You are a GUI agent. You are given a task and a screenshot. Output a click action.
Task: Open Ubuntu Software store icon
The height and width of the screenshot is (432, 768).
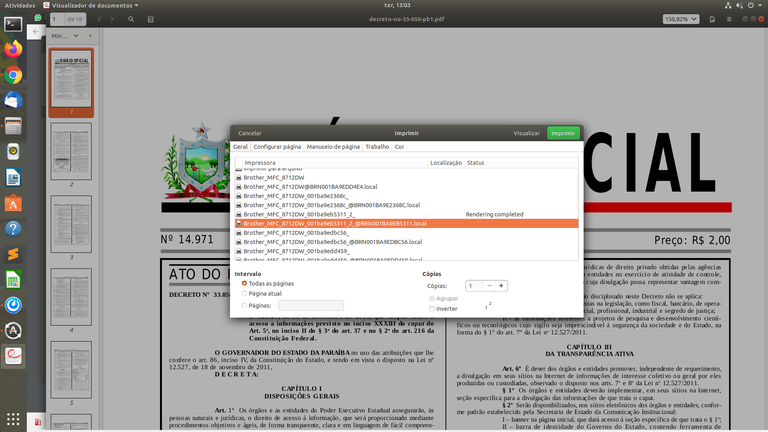coord(13,203)
